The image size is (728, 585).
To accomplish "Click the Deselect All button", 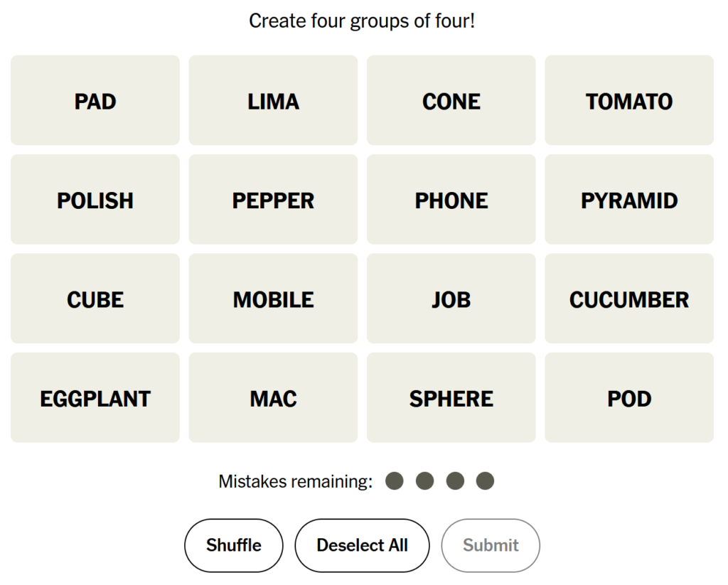I will pyautogui.click(x=362, y=545).
